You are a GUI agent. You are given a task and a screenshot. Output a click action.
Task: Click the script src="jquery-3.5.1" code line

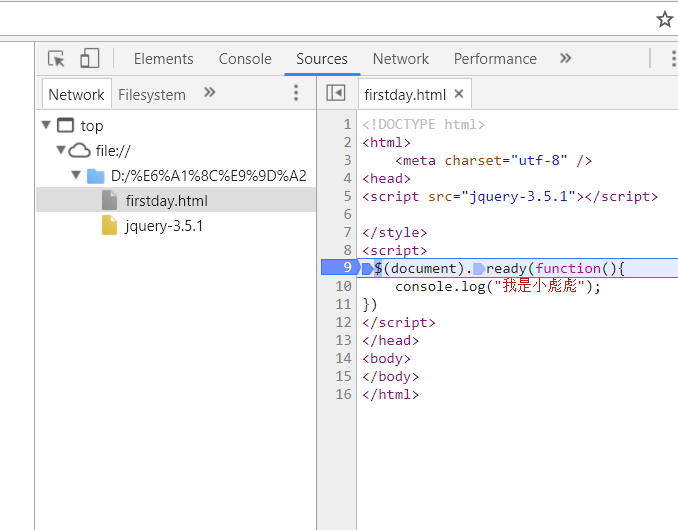510,197
